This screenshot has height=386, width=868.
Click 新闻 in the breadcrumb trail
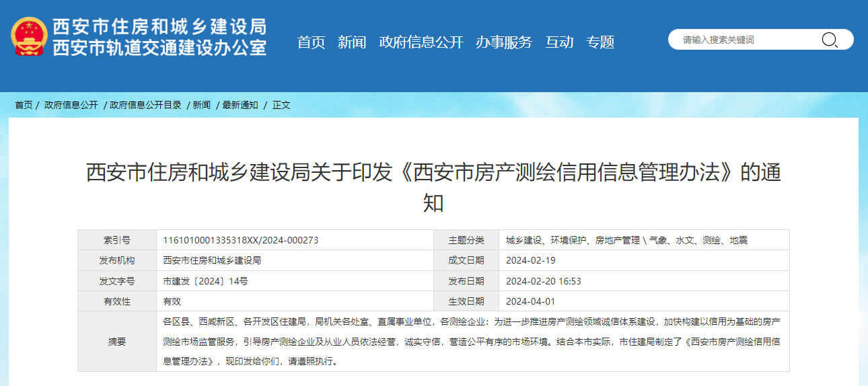[201, 105]
